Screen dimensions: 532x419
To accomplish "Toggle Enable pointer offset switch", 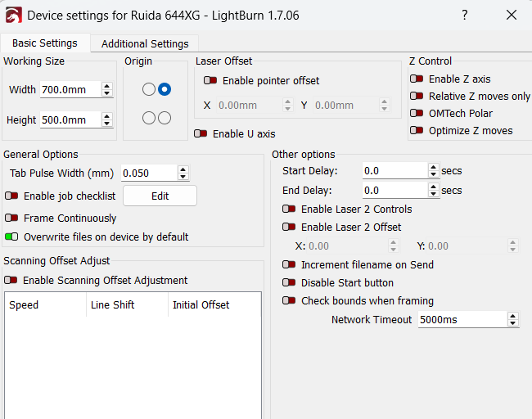I will pyautogui.click(x=210, y=80).
